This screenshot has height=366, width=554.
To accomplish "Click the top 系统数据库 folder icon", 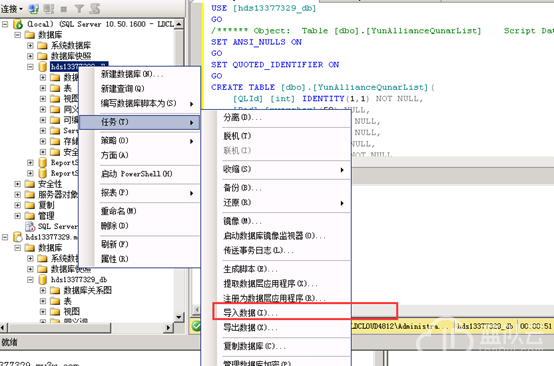I will click(x=42, y=45).
